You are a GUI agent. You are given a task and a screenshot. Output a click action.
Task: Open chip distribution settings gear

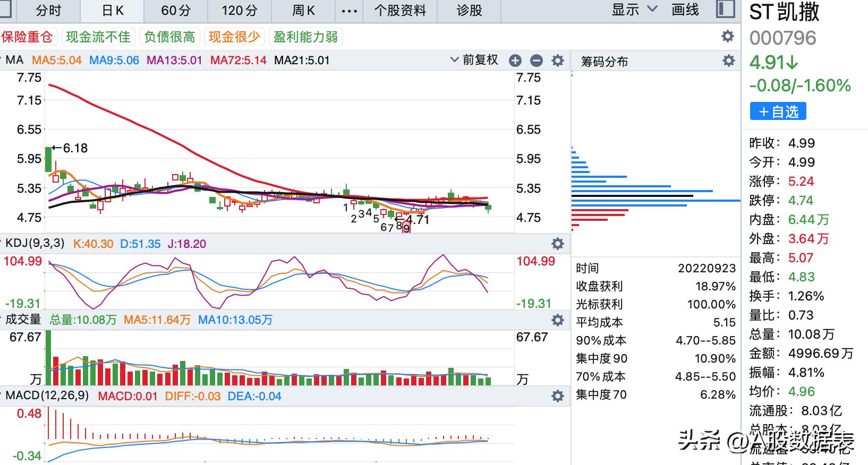pyautogui.click(x=728, y=61)
